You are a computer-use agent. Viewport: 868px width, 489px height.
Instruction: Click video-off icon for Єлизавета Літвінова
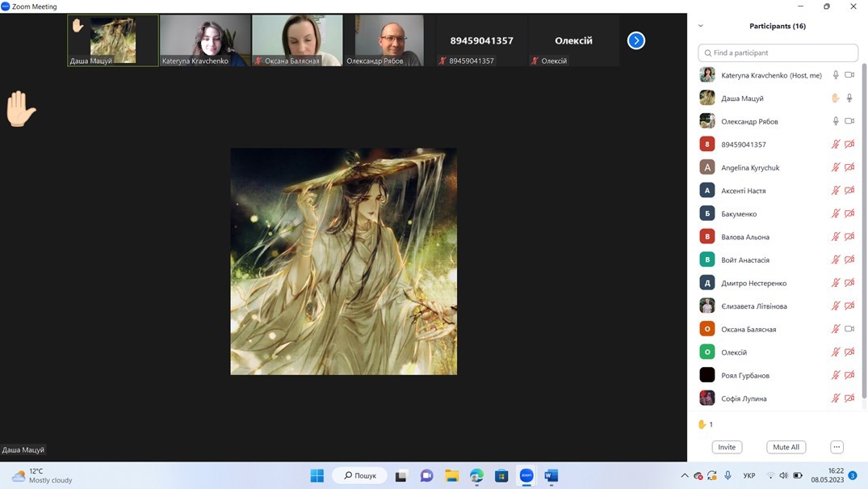pyautogui.click(x=849, y=306)
